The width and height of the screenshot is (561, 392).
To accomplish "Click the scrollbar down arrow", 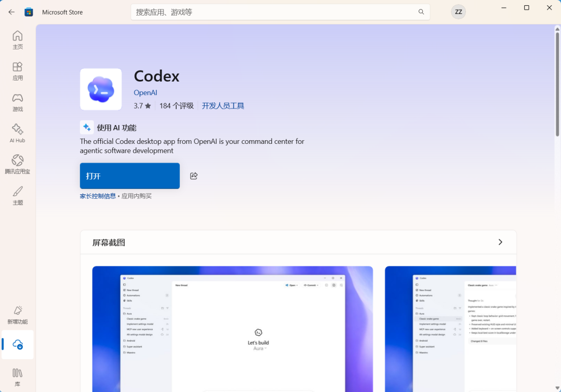I will point(557,388).
